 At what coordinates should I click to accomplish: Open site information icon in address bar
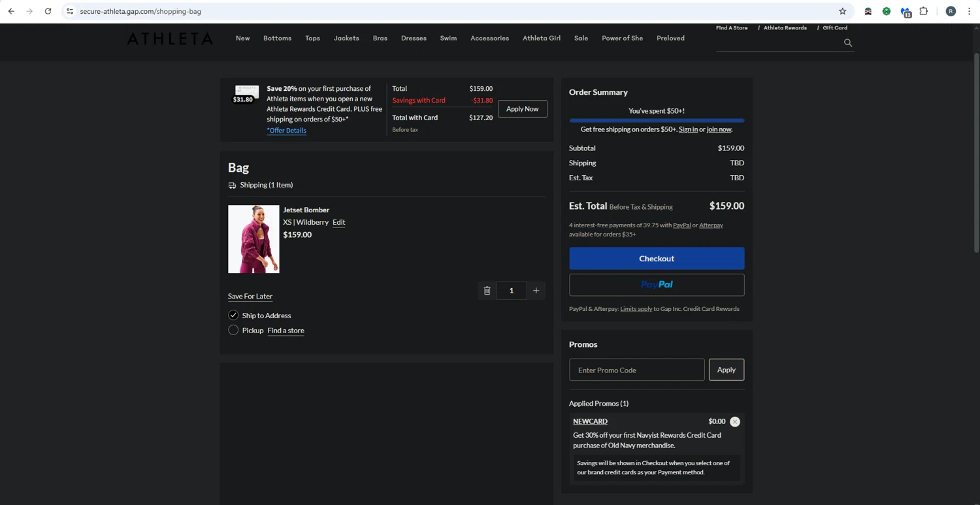[70, 11]
